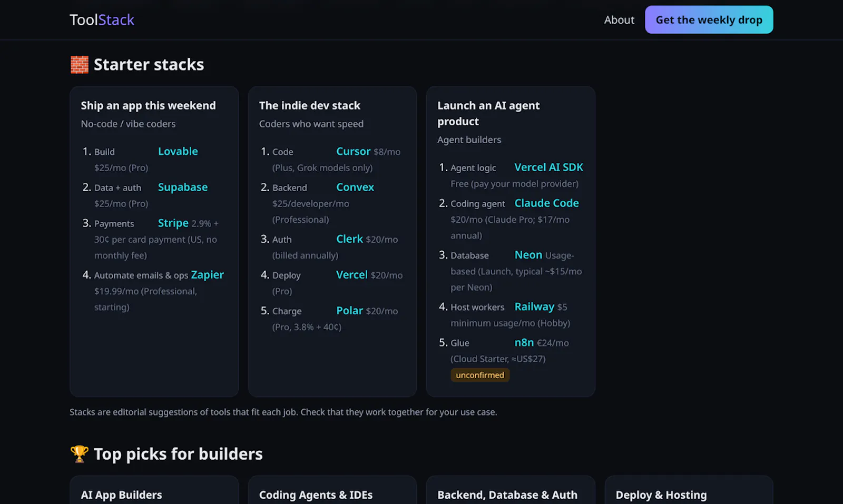Click Backend, Database & Auth card heading
Screen dimensions: 843x504
click(507, 495)
